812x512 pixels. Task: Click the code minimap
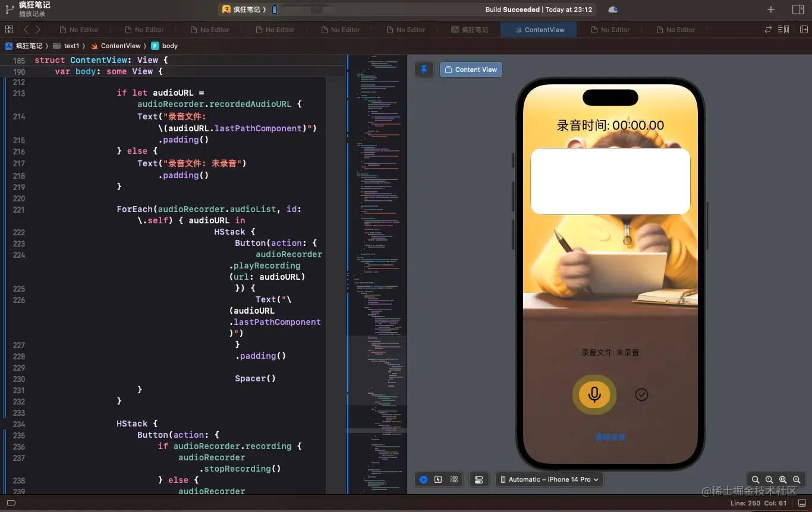pos(377,274)
